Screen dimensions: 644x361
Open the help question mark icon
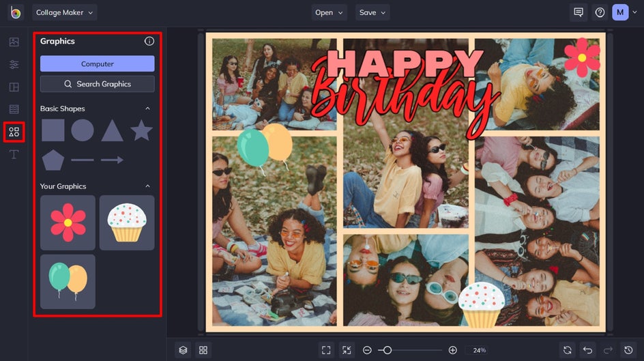pos(600,13)
